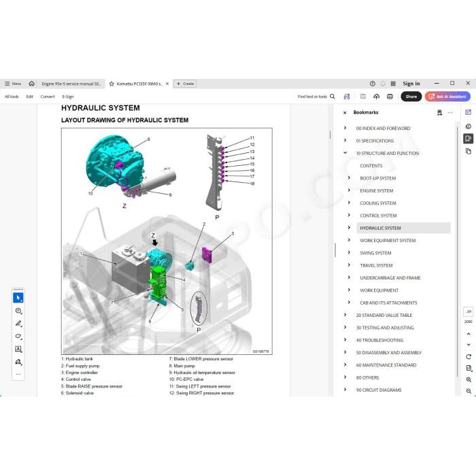Toggle the Bookmarks panel icon in right rail
The width and height of the screenshot is (476, 476).
(469, 139)
